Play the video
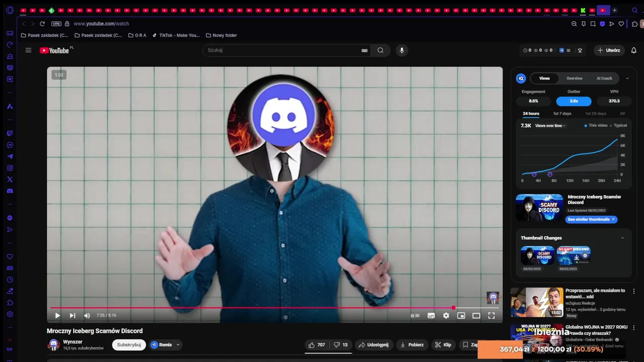Screen dimensions: 644x362 tap(57, 315)
